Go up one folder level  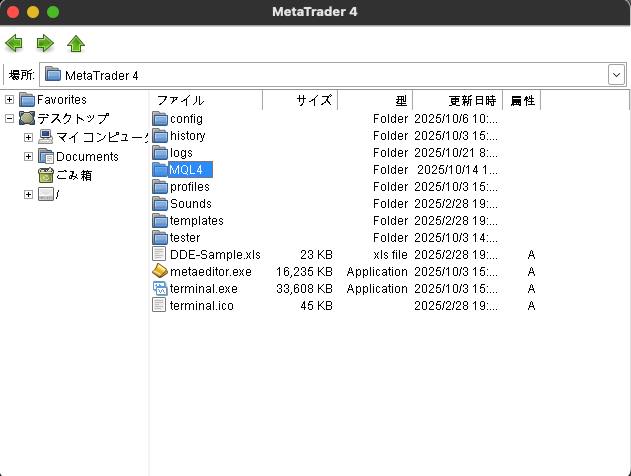tap(76, 43)
